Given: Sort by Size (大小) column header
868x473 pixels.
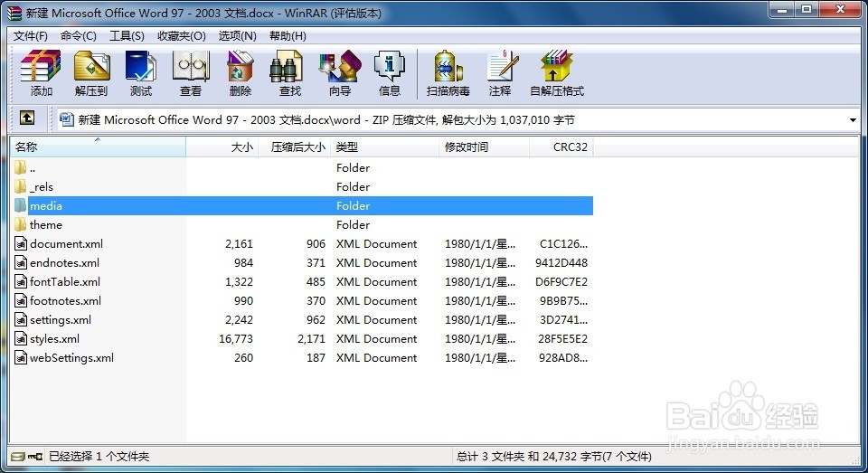Looking at the screenshot, I should (222, 147).
